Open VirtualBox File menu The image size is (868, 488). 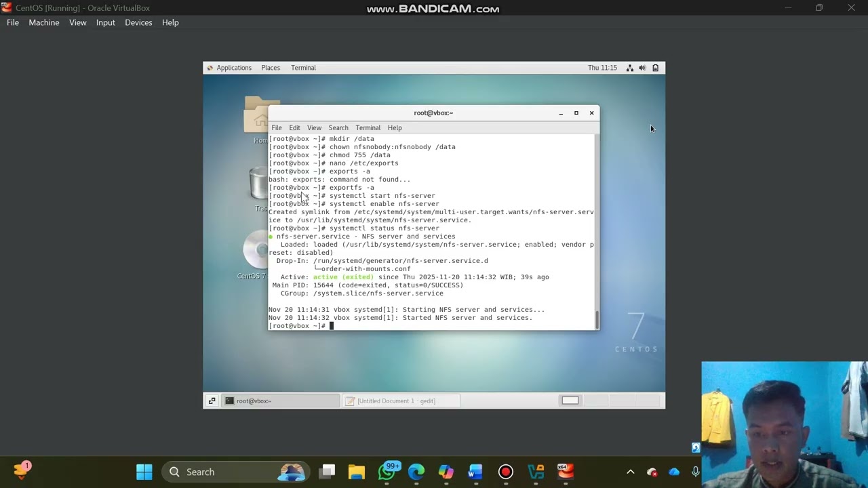(13, 22)
